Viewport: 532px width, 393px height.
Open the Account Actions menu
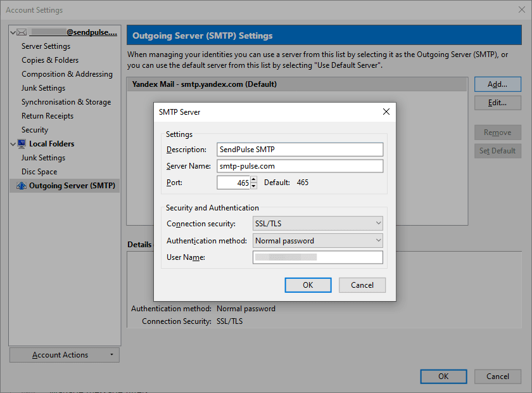64,354
